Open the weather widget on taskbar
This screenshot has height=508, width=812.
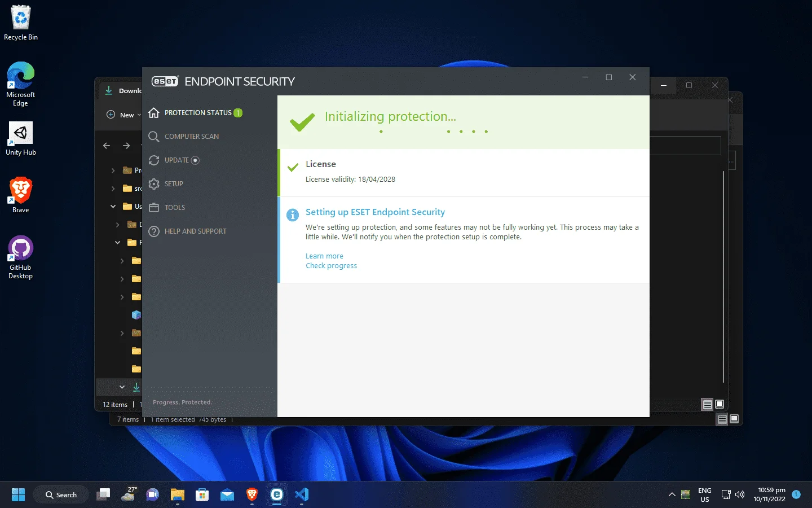point(129,495)
